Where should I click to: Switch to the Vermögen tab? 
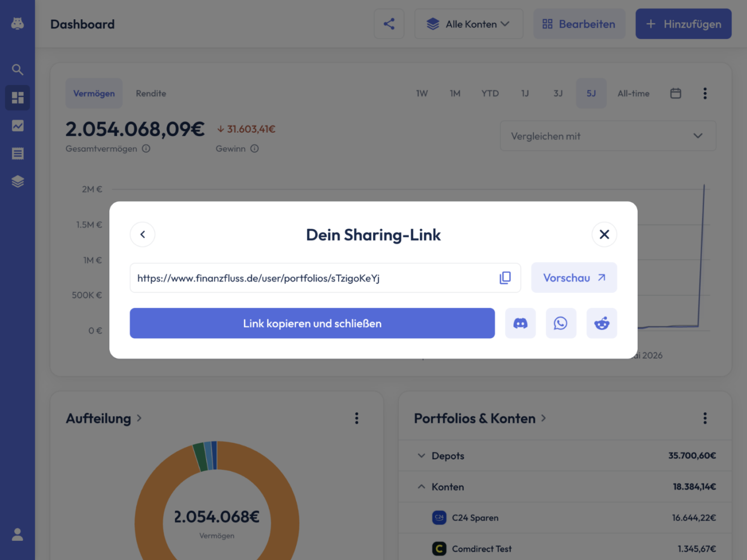click(x=94, y=93)
